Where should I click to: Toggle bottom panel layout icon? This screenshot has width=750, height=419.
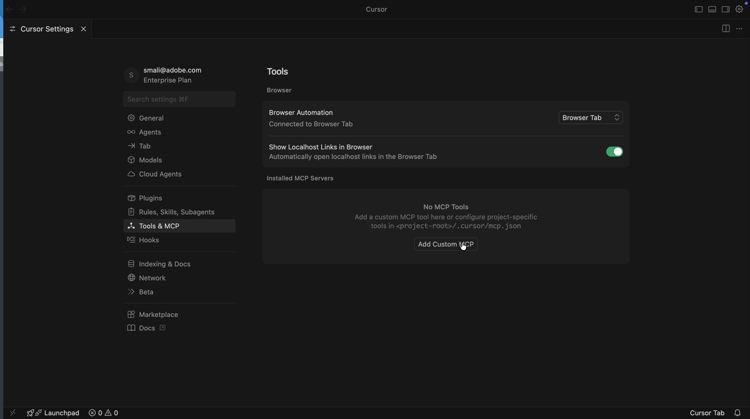712,9
